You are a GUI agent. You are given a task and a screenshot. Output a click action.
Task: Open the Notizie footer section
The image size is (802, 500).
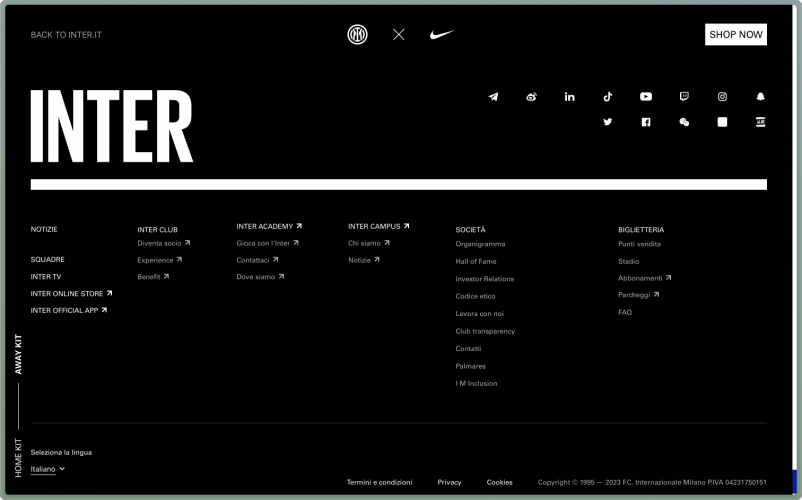(x=44, y=229)
